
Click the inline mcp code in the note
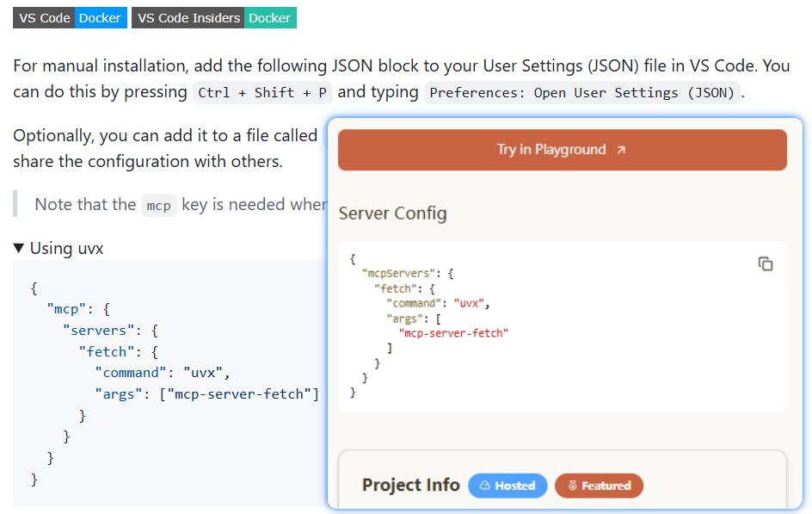tap(158, 205)
